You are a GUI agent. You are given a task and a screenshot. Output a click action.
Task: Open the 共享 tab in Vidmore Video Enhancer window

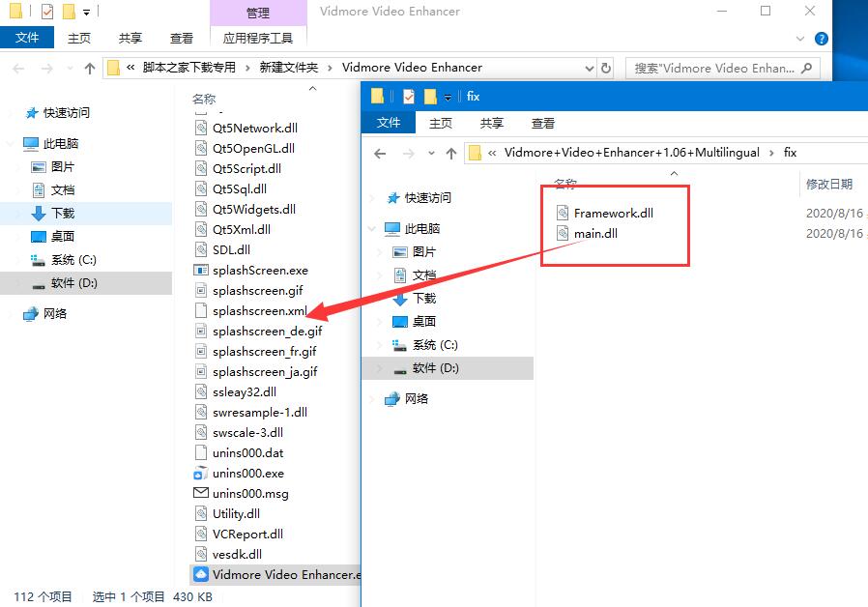130,39
